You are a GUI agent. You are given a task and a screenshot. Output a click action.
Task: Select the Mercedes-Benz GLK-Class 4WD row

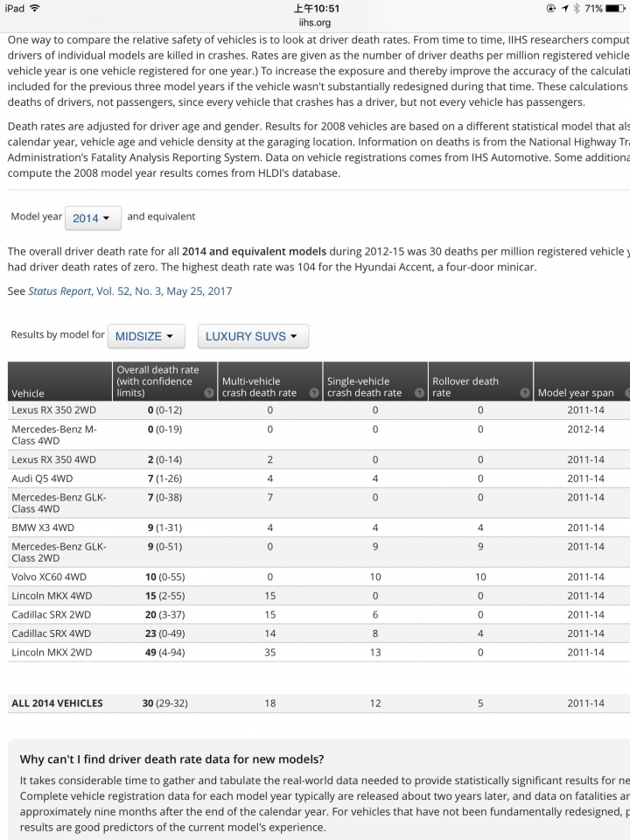coord(318,503)
